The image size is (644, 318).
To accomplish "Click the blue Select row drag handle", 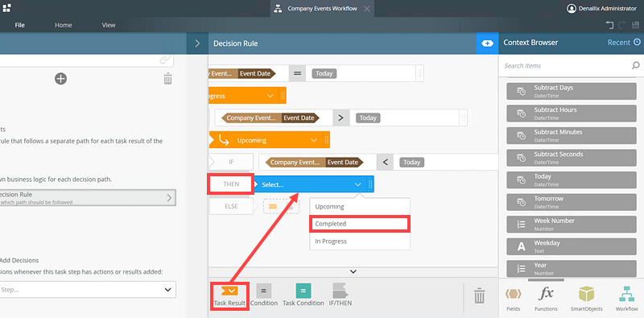I will [370, 184].
